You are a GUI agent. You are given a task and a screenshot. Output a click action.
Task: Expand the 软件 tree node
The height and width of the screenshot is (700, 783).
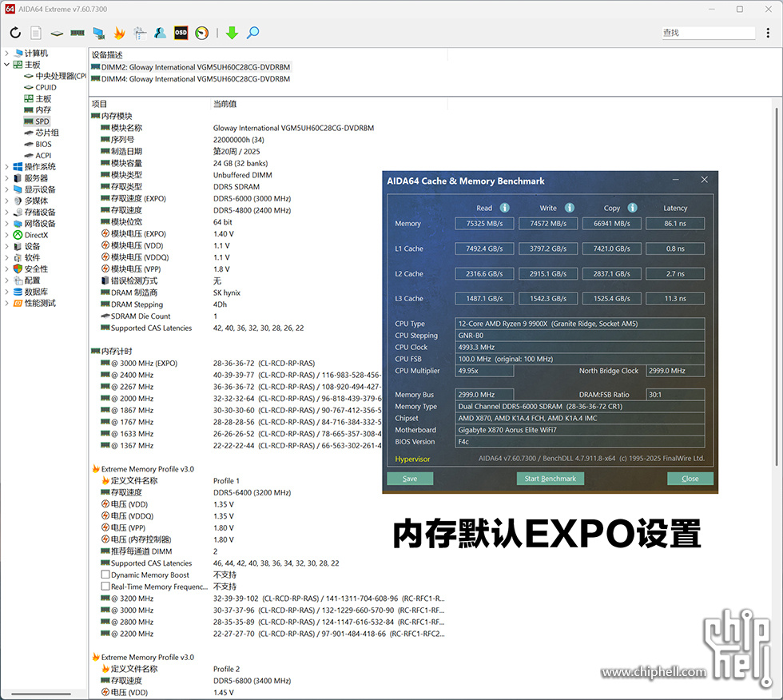point(6,257)
